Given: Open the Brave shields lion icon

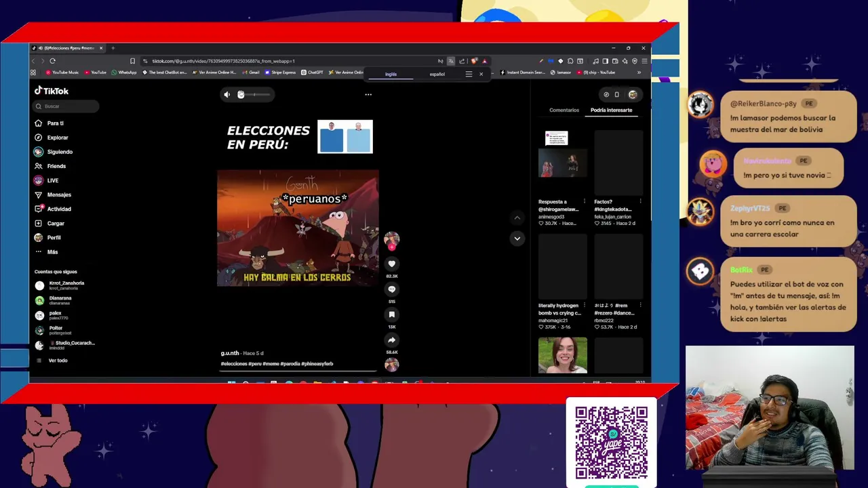Looking at the screenshot, I should click(x=474, y=61).
